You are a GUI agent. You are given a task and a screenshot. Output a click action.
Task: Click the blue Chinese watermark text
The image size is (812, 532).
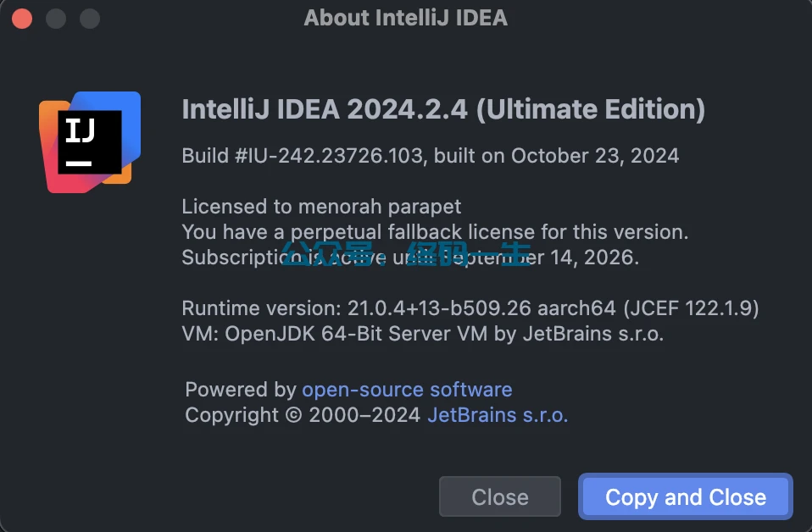click(405, 254)
